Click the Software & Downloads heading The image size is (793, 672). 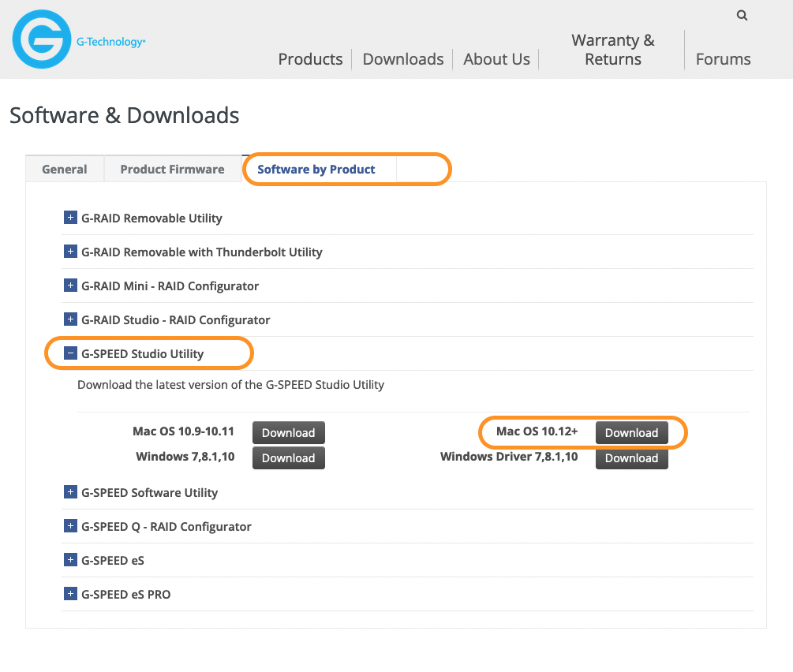click(125, 115)
